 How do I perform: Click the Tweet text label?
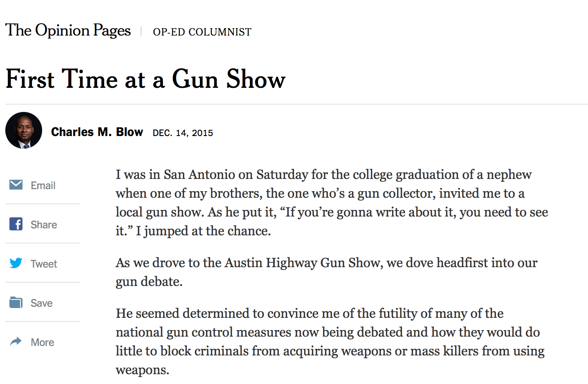44,264
